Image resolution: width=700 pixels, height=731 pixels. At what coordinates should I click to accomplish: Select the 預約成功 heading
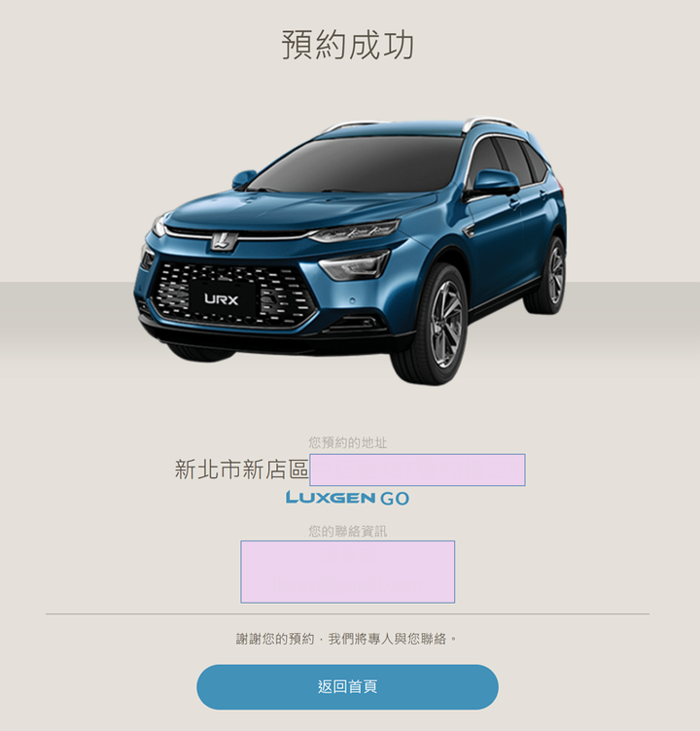tap(347, 45)
